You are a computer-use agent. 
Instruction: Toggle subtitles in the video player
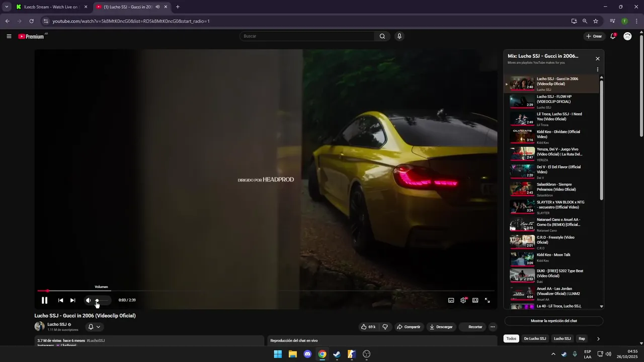point(451,300)
